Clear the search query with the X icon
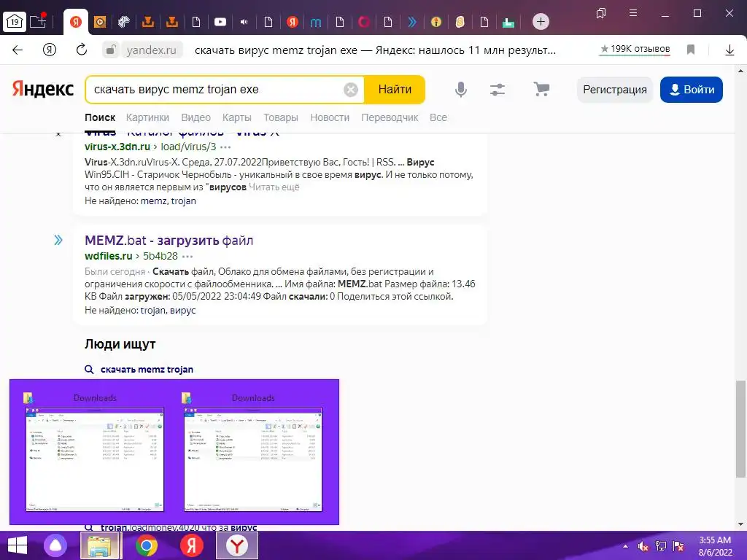This screenshot has height=560, width=747. pyautogui.click(x=351, y=90)
